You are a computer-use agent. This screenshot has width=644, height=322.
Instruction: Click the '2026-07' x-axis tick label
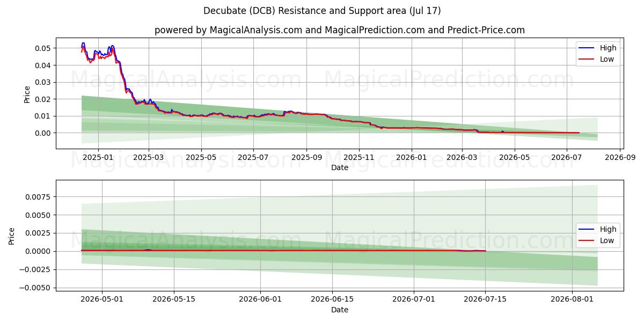(x=567, y=157)
